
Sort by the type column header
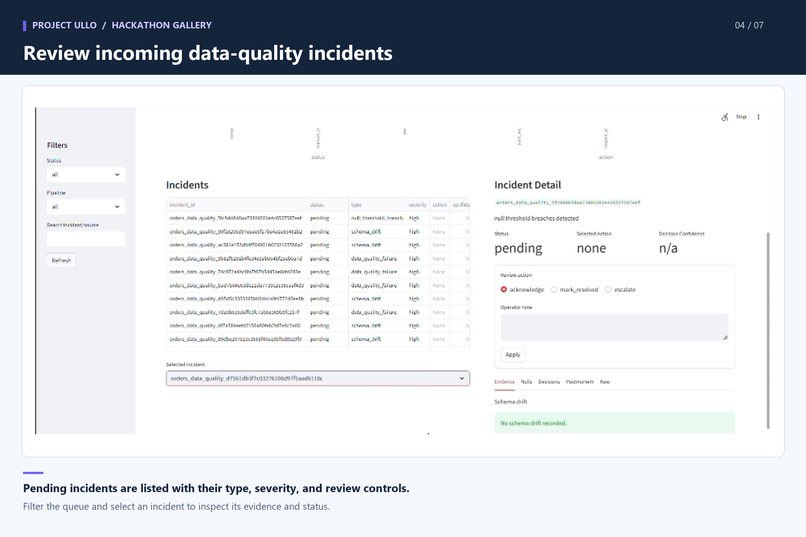377,205
